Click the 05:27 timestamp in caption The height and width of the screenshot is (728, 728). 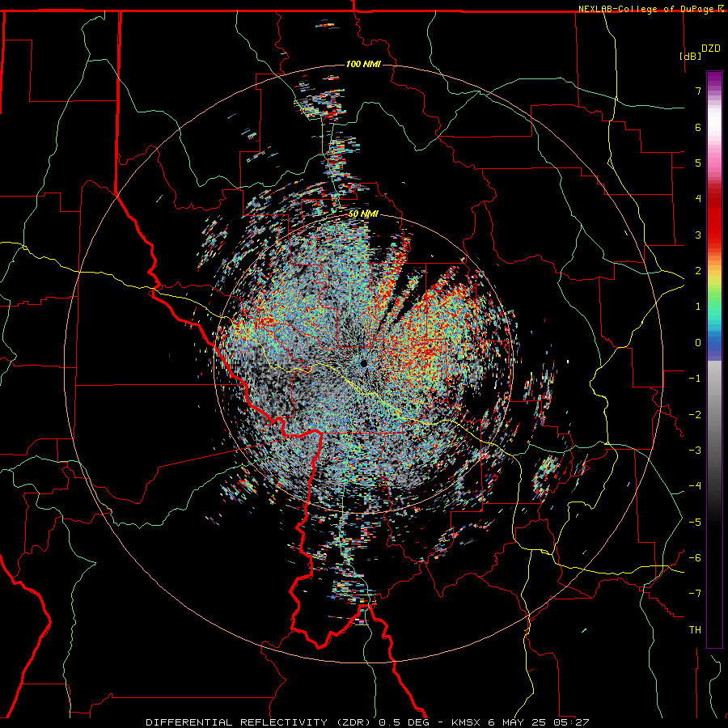pyautogui.click(x=573, y=722)
